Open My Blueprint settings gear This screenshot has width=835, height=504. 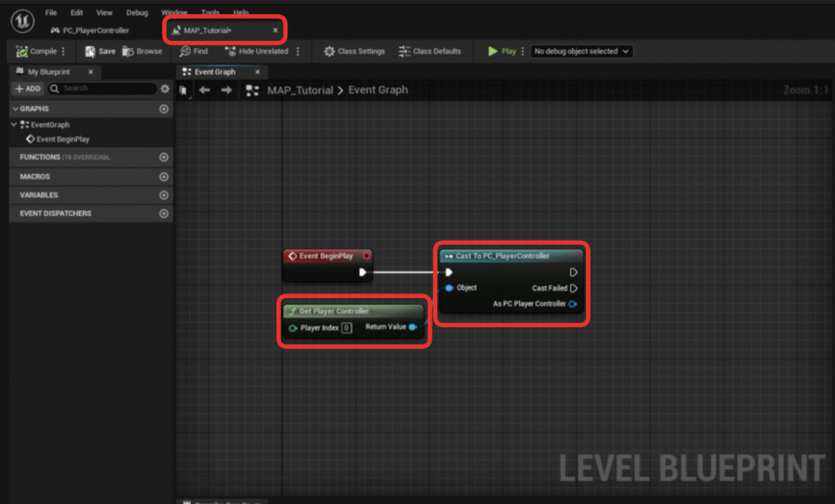[x=165, y=88]
